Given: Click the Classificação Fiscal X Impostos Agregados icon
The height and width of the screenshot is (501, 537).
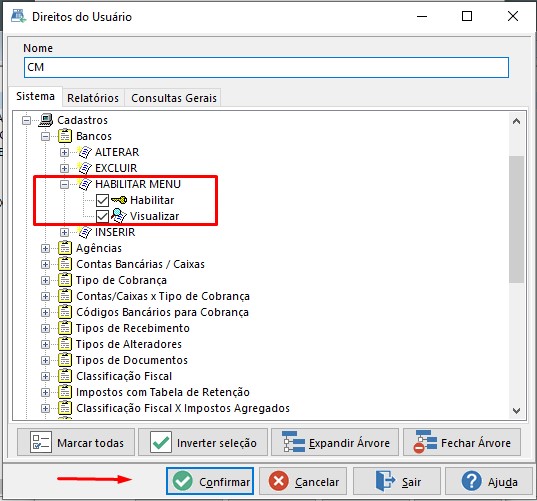Looking at the screenshot, I should pyautogui.click(x=65, y=408).
